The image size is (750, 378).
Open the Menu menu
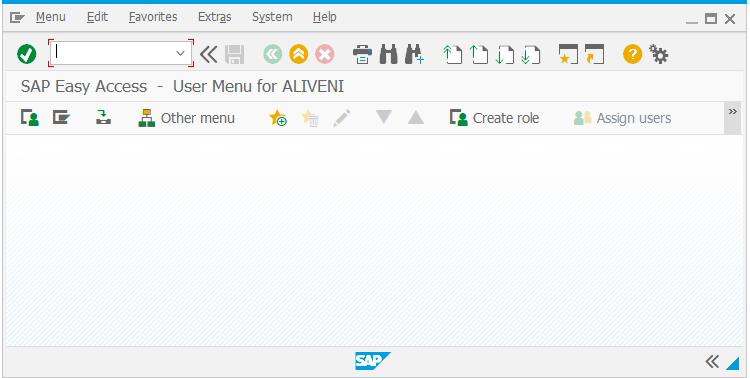coord(51,17)
